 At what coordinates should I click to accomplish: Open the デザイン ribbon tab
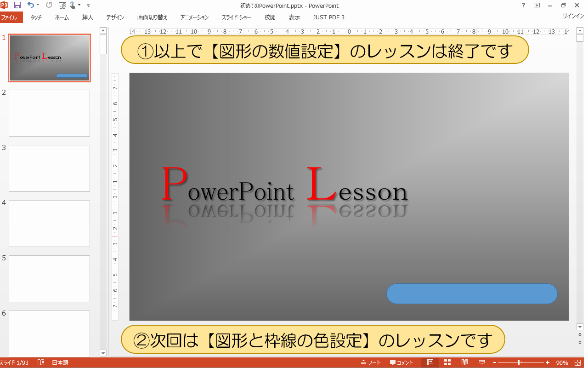(x=115, y=17)
